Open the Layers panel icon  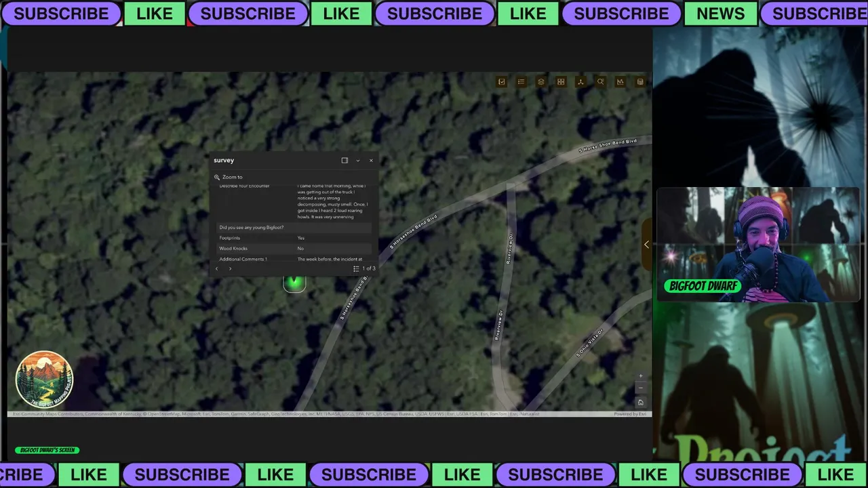541,82
